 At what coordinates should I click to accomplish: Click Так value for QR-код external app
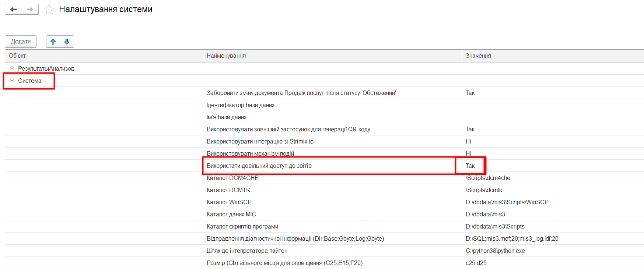[470, 130]
